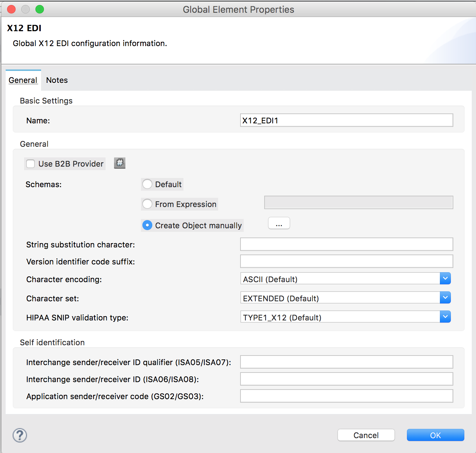Viewport: 476px width, 453px height.
Task: Open the help question mark icon
Action: (x=20, y=435)
